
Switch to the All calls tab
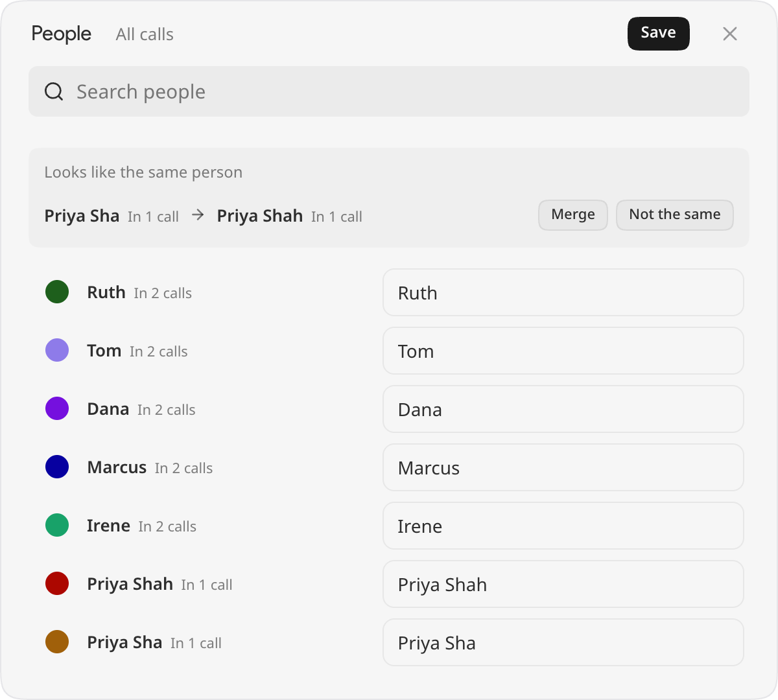click(x=145, y=34)
